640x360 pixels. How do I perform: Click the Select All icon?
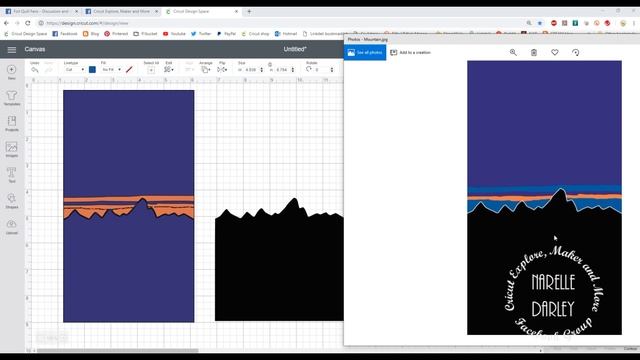point(151,70)
